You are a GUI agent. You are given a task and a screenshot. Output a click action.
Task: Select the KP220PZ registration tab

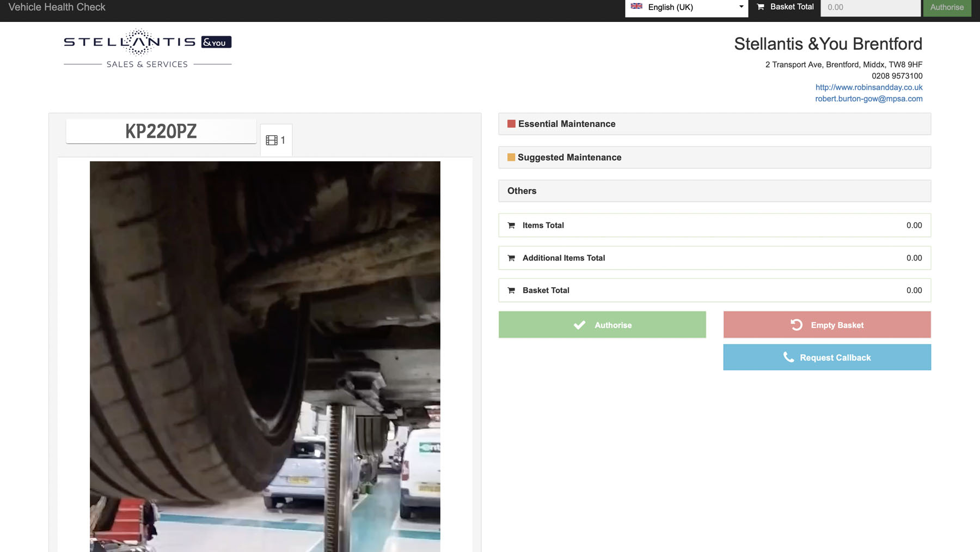pos(161,131)
